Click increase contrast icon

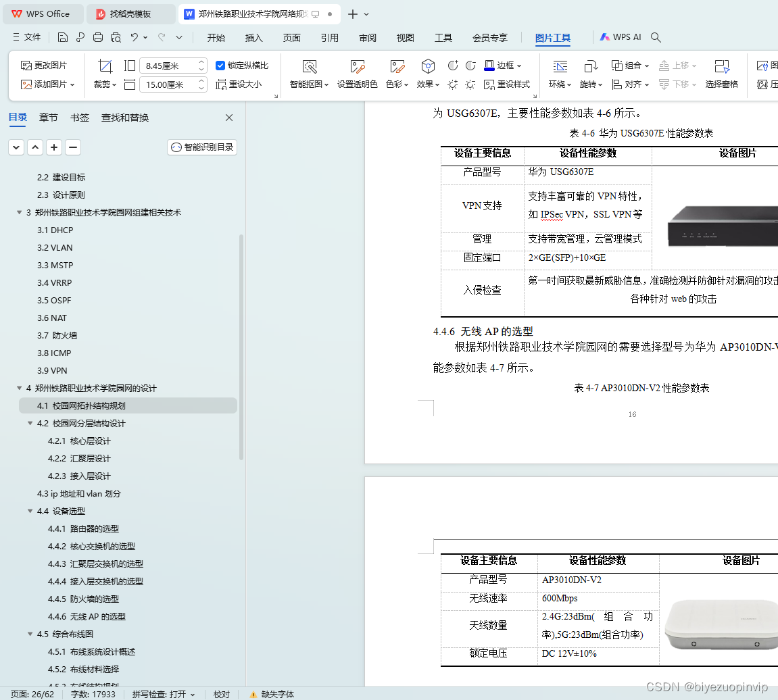[452, 66]
